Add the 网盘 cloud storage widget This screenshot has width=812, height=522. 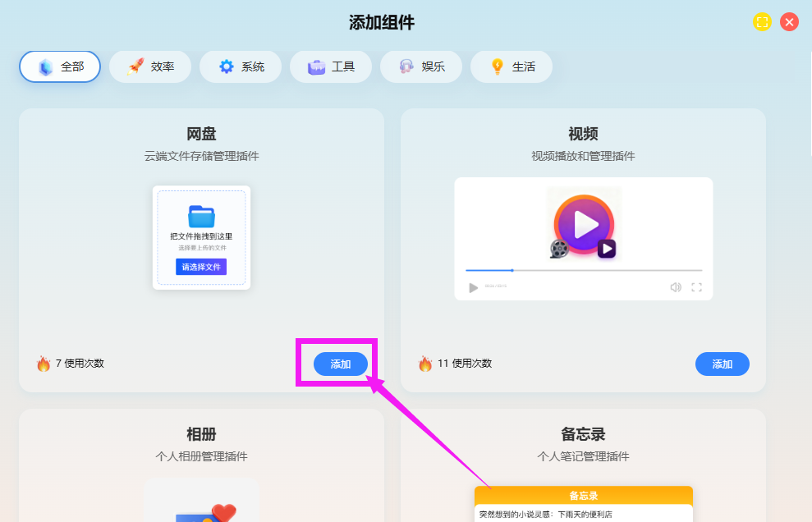[x=340, y=364]
